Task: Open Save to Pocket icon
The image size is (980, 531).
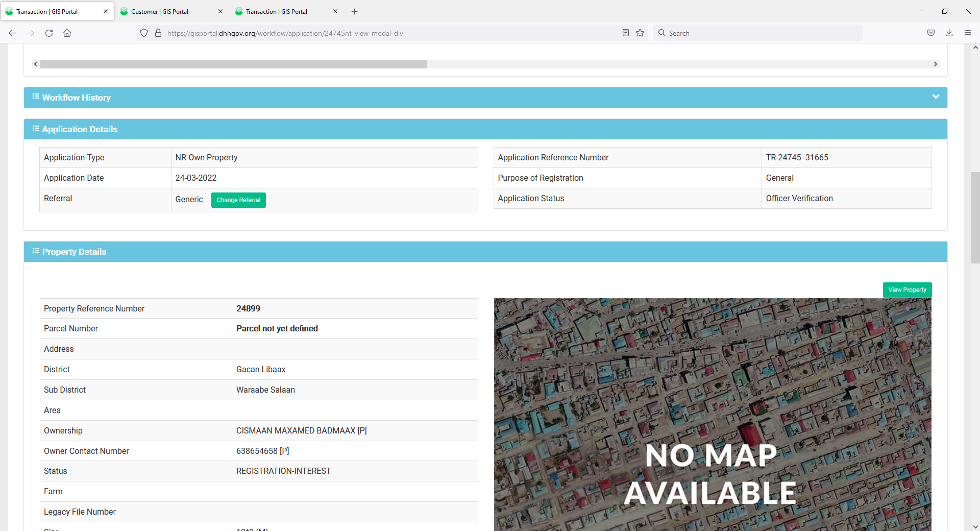Action: (931, 33)
